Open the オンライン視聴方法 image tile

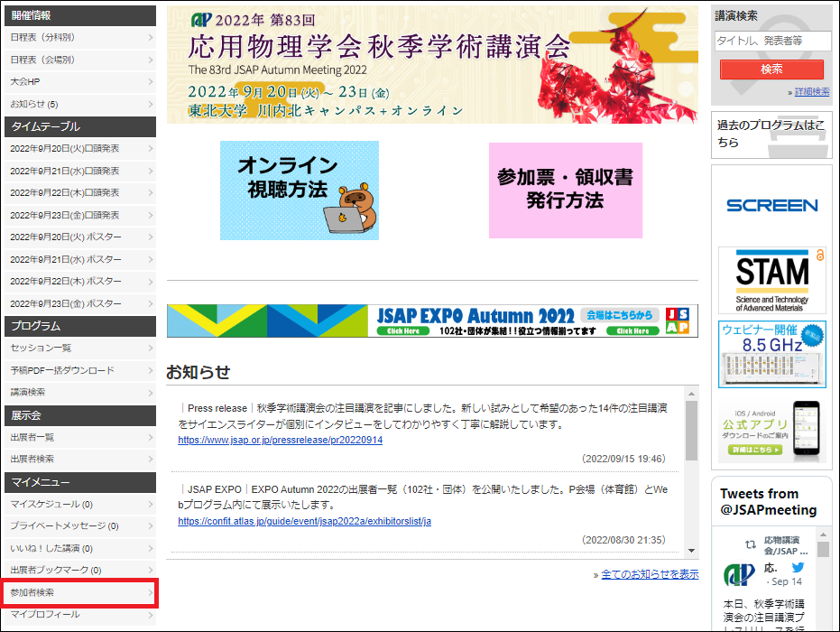[300, 190]
